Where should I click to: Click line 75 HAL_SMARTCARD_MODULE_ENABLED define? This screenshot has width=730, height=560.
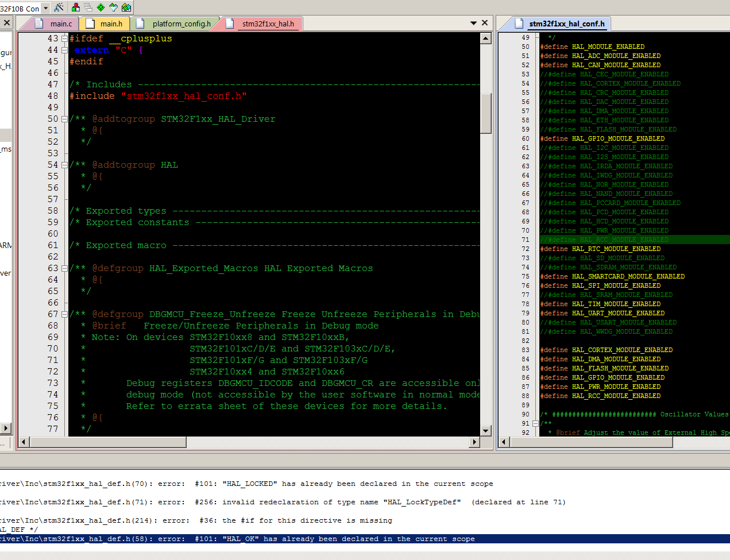[612, 276]
